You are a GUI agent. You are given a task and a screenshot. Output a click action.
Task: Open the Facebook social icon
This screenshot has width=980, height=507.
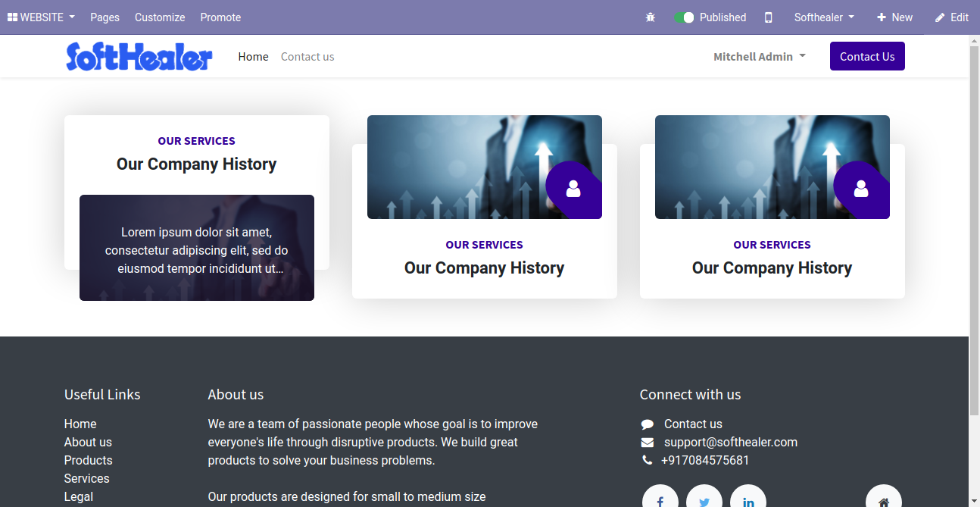click(x=660, y=496)
